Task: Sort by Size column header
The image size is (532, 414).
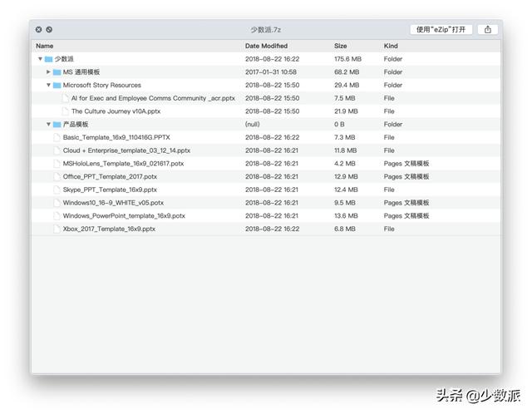Action: pyautogui.click(x=340, y=46)
